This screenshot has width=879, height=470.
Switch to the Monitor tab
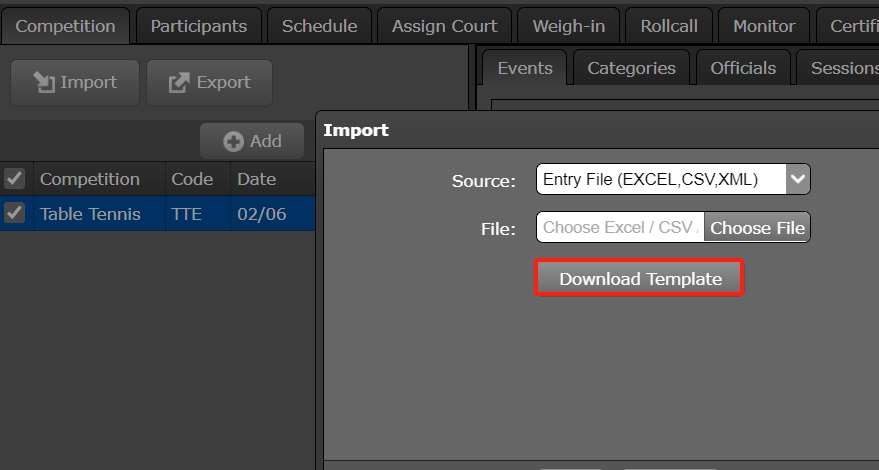[x=764, y=26]
